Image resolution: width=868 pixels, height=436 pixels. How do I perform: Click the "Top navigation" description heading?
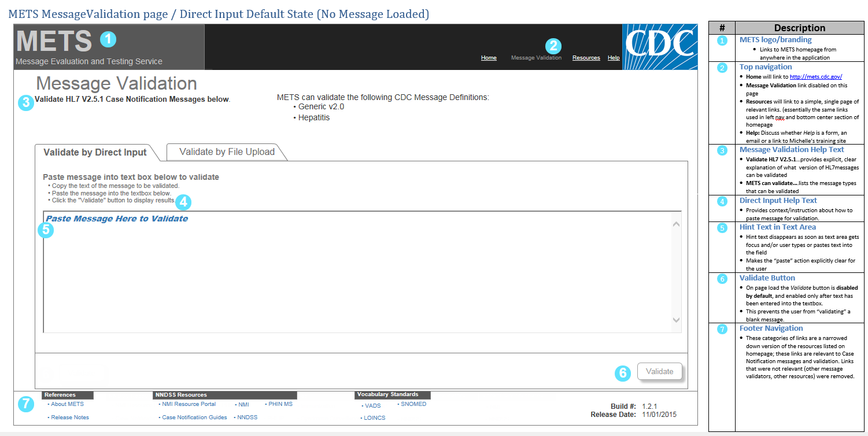pyautogui.click(x=766, y=67)
